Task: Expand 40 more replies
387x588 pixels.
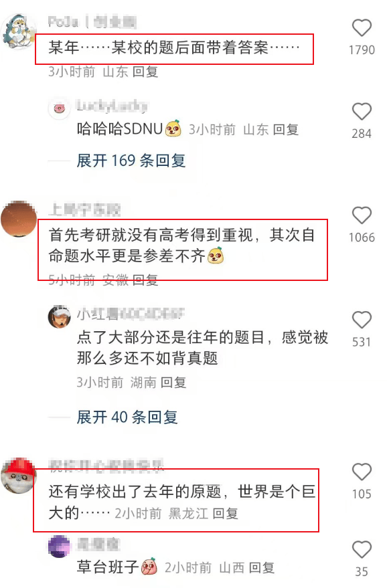Action: click(x=127, y=417)
